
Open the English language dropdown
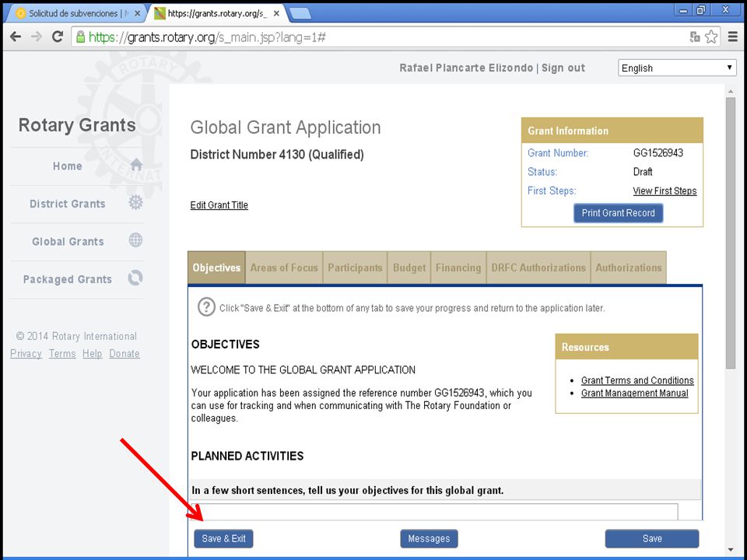(677, 68)
